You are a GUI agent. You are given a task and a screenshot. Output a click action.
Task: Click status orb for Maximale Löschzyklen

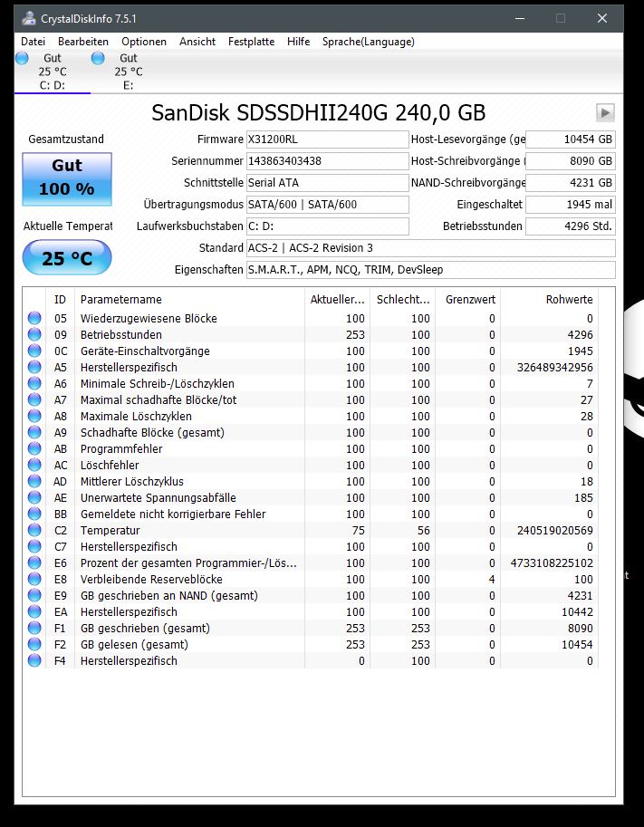[34, 416]
